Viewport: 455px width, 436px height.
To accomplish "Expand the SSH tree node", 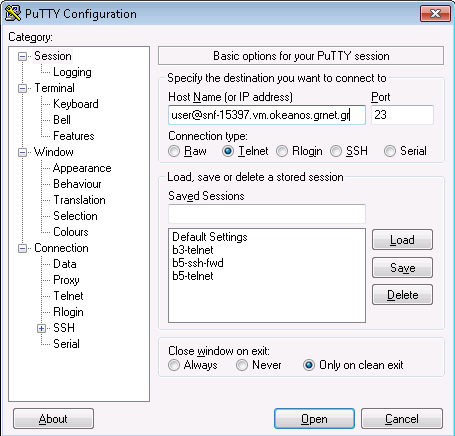I will [x=41, y=328].
